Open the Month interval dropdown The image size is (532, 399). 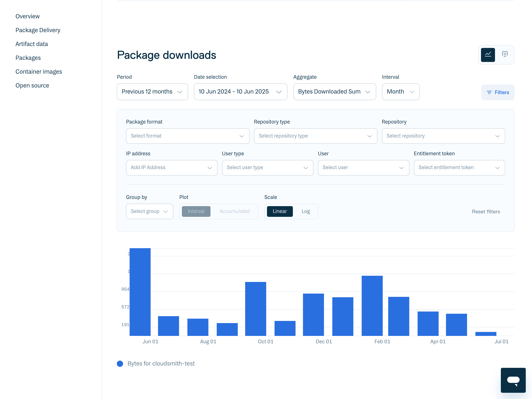[x=400, y=92]
